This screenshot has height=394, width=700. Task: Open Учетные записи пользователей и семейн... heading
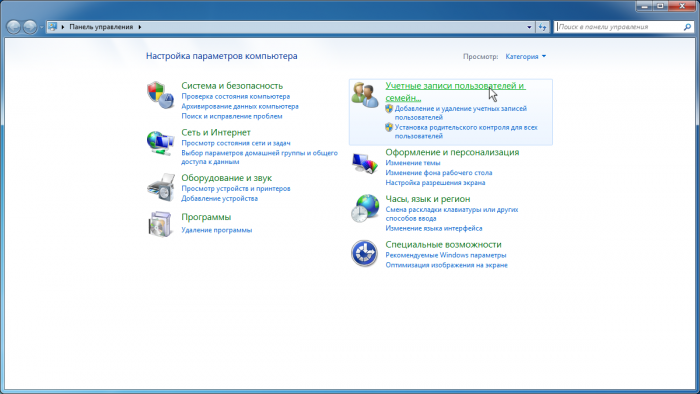(456, 91)
